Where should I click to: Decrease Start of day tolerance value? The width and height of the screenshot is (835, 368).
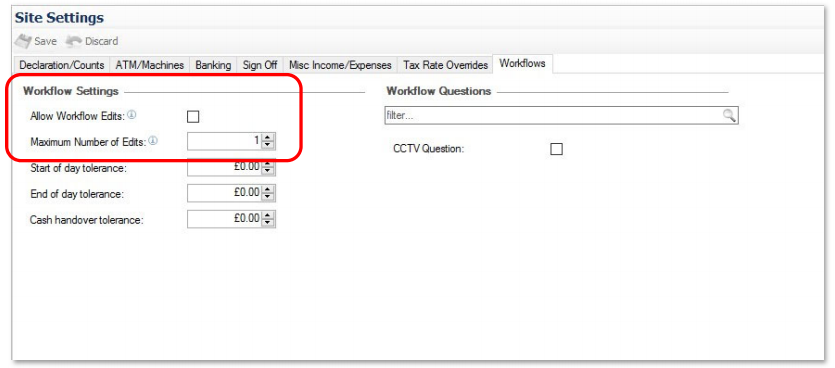click(x=268, y=171)
